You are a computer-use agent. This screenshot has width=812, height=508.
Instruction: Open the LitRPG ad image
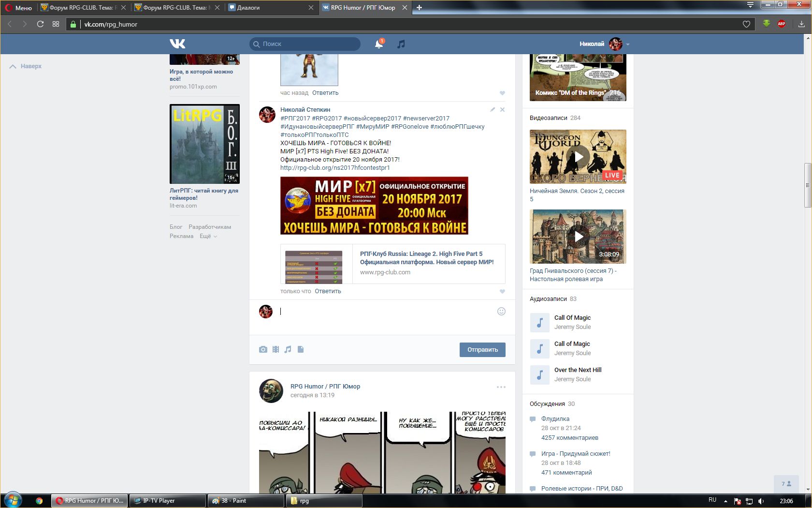point(204,144)
